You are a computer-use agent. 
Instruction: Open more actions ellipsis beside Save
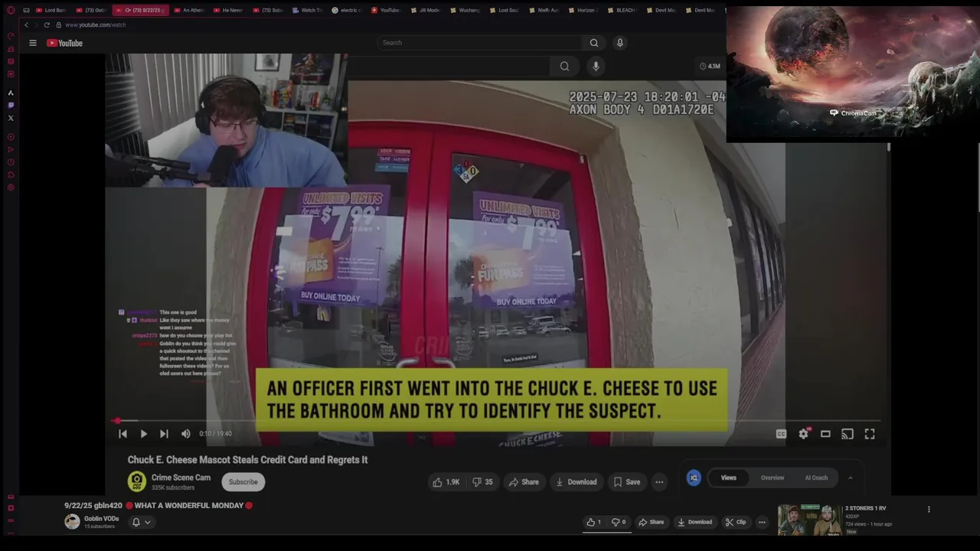(x=659, y=482)
